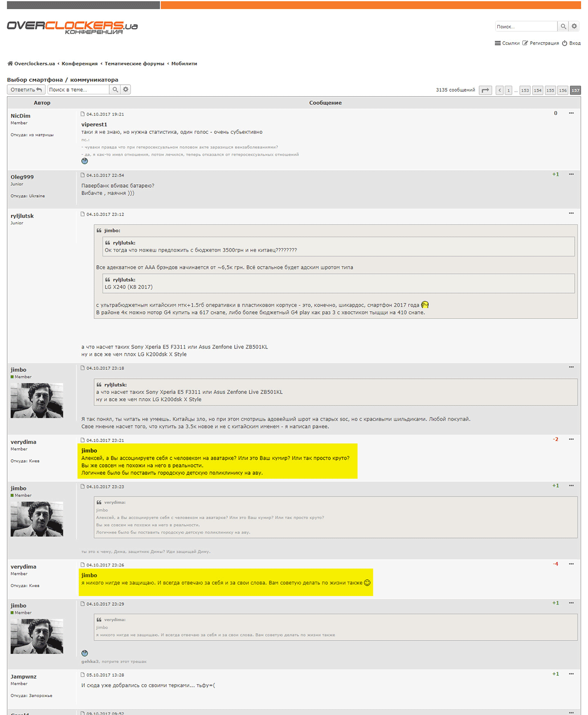Open the Overclockers.ua logo homepage
Image resolution: width=588 pixels, height=715 pixels.
pos(73,27)
